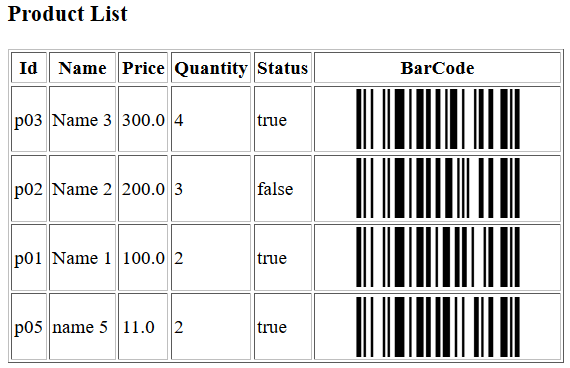The image size is (570, 368).
Task: Click the 11.0 price cell
Action: point(143,327)
